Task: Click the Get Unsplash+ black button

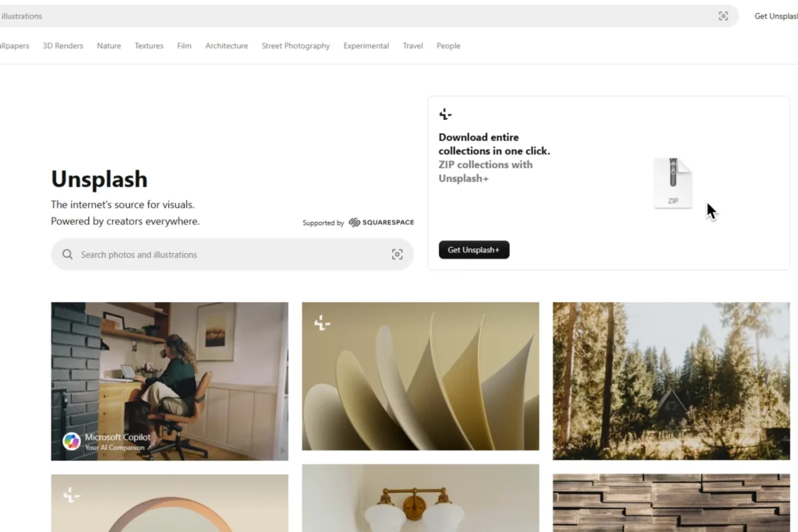Action: click(x=474, y=250)
